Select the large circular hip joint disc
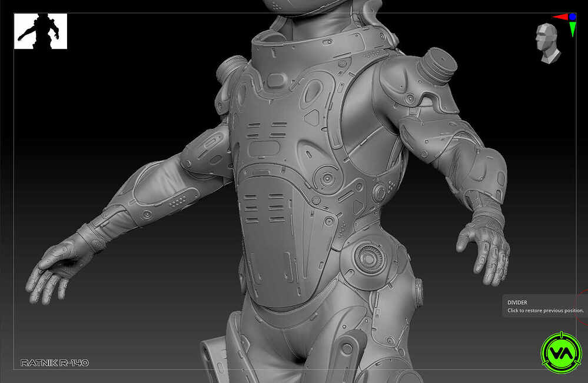The height and width of the screenshot is (383, 588). [x=370, y=258]
